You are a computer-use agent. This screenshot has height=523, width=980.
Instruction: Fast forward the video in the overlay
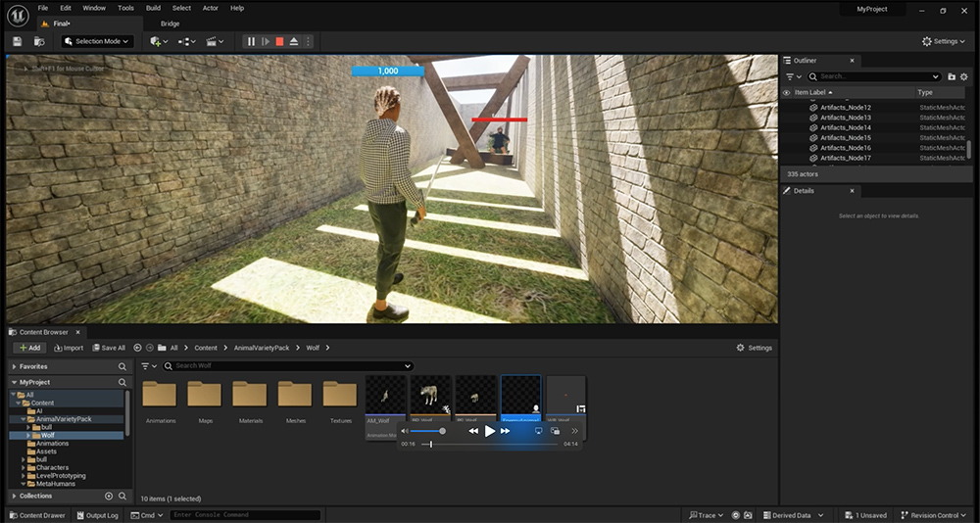506,431
